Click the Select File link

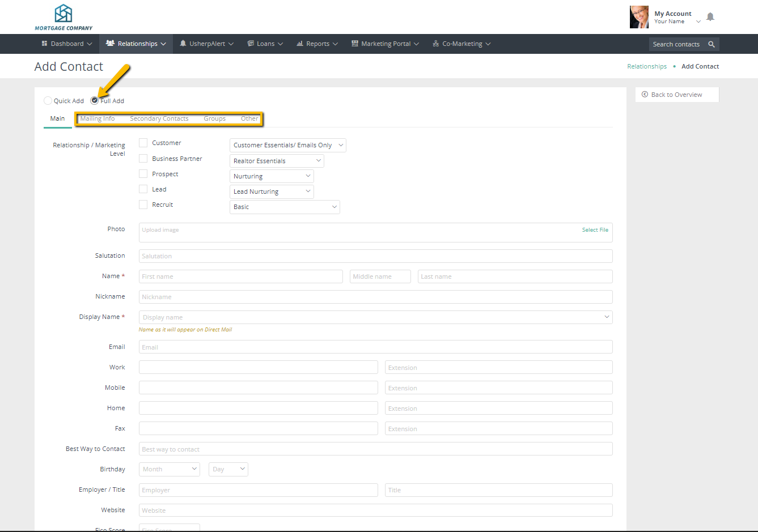(x=595, y=230)
